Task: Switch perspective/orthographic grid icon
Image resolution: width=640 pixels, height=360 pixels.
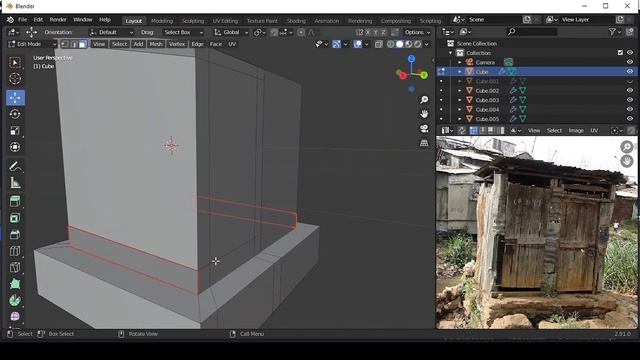Action: 424,143
